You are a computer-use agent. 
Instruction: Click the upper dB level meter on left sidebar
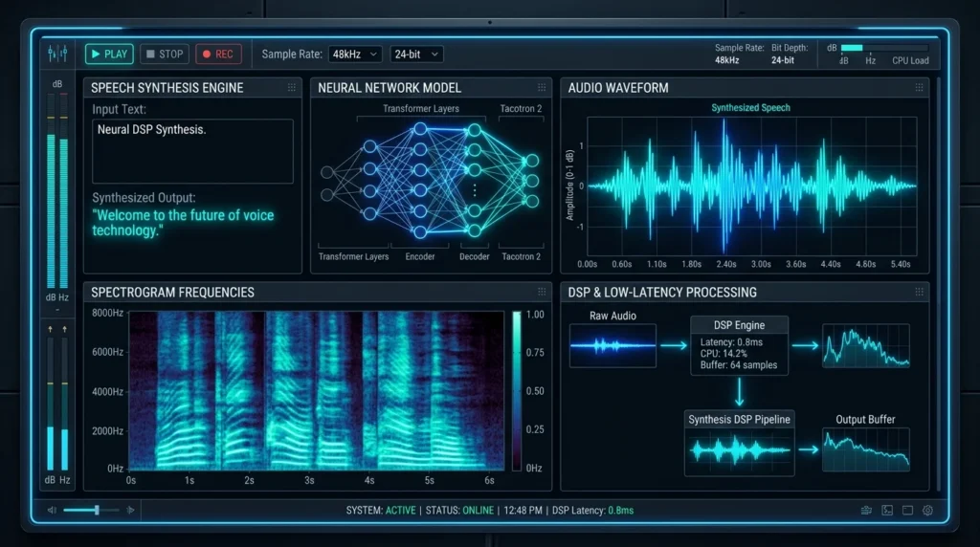57,190
